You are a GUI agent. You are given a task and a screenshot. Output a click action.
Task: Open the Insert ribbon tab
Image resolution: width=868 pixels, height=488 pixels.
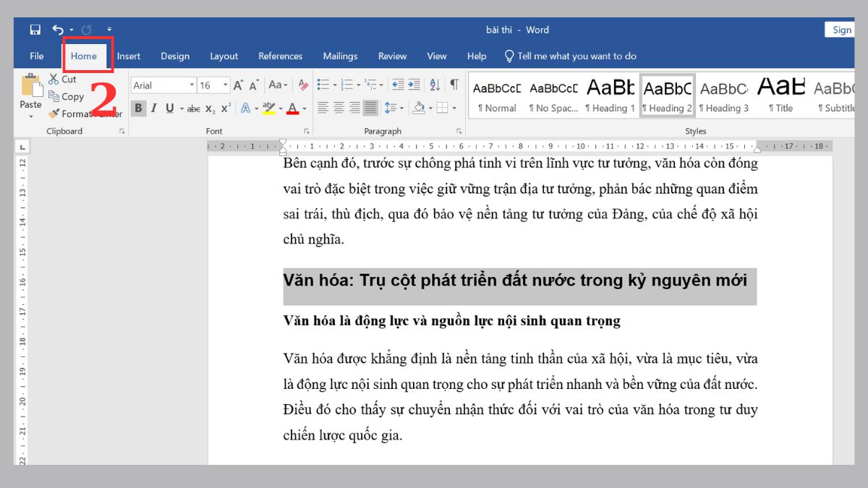point(129,56)
